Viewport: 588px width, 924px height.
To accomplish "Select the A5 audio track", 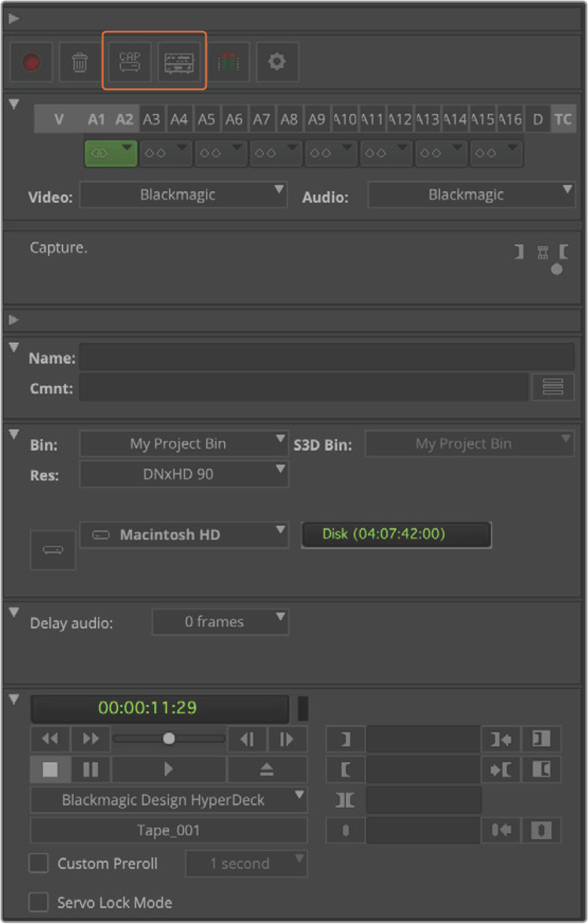I will click(206, 119).
